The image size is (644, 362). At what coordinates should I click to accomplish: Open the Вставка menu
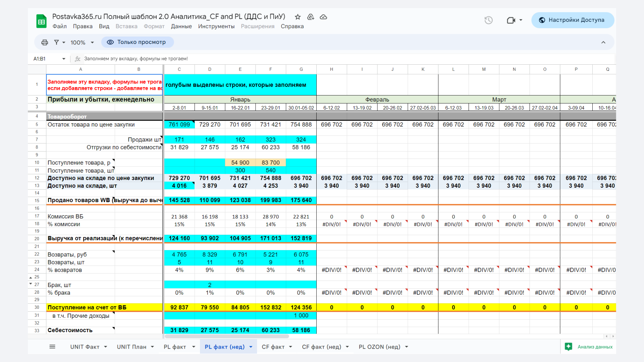pyautogui.click(x=126, y=26)
